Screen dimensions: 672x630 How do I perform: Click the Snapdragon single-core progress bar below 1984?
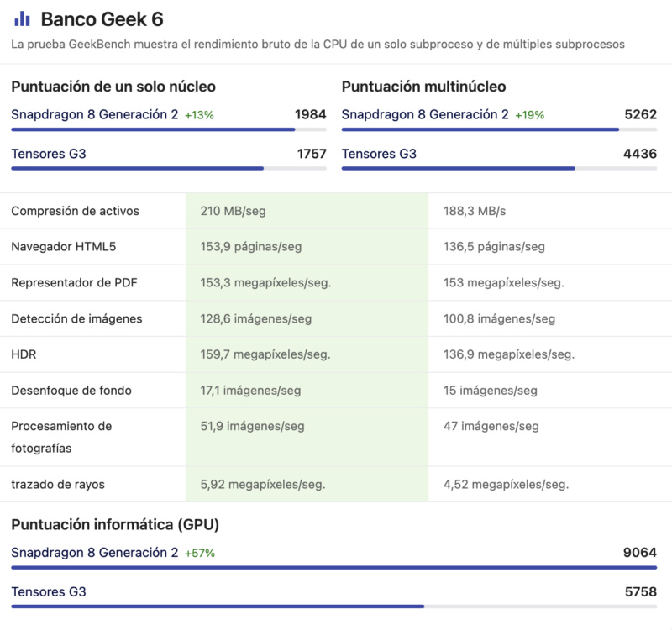169,129
